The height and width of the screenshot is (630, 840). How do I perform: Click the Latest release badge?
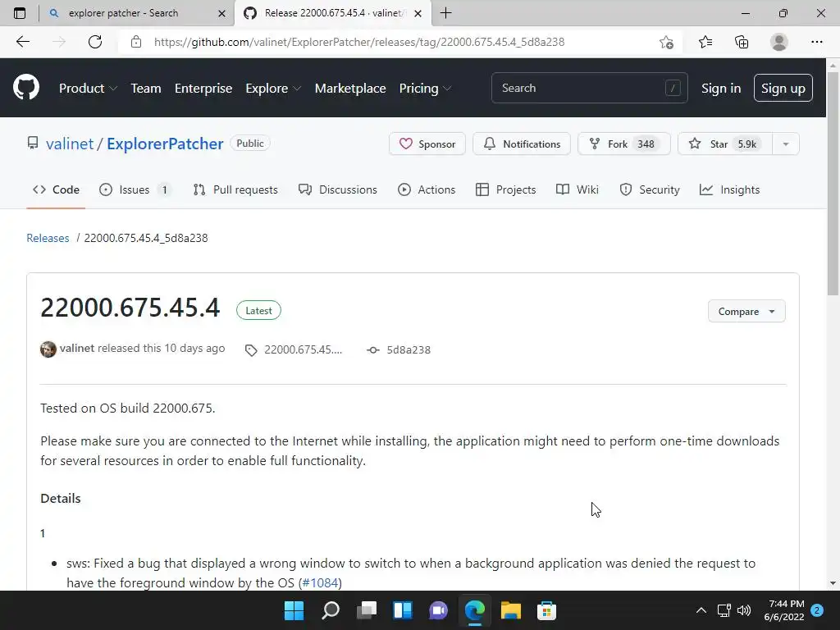pos(258,311)
